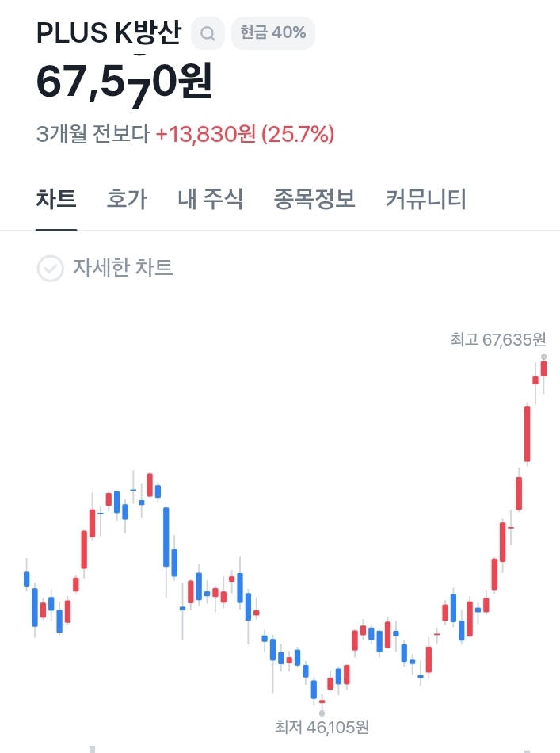560x753 pixels.
Task: Select the 차트 tab
Action: [56, 199]
